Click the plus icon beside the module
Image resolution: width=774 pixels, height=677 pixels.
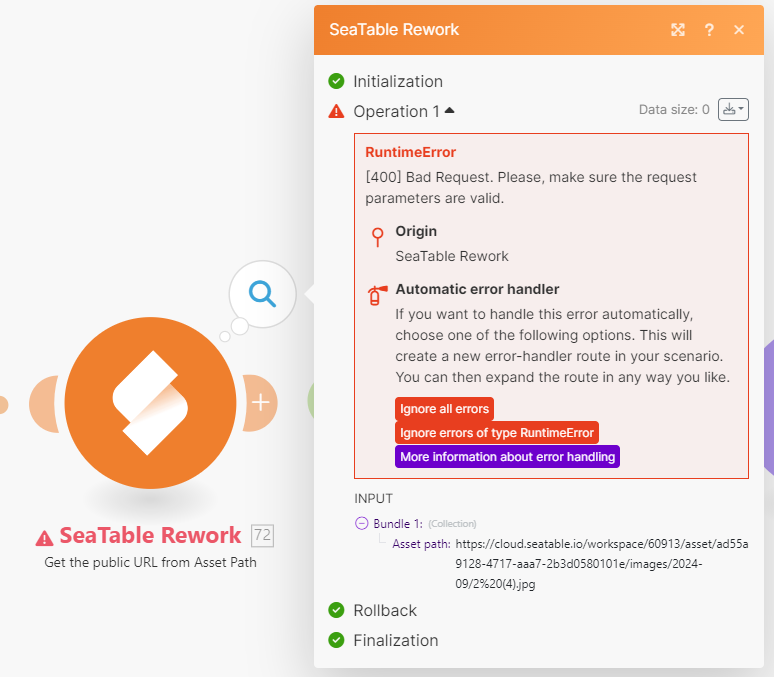pos(260,403)
